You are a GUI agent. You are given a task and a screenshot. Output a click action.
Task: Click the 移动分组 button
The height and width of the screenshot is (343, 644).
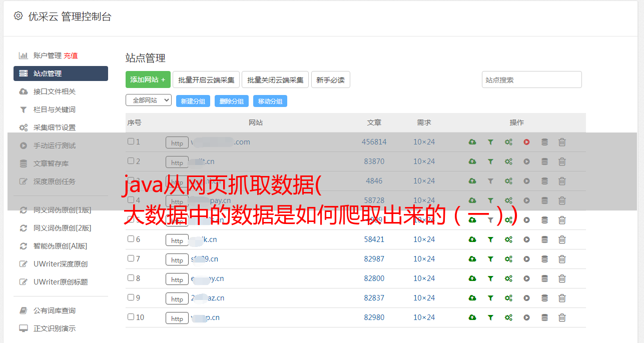[270, 101]
